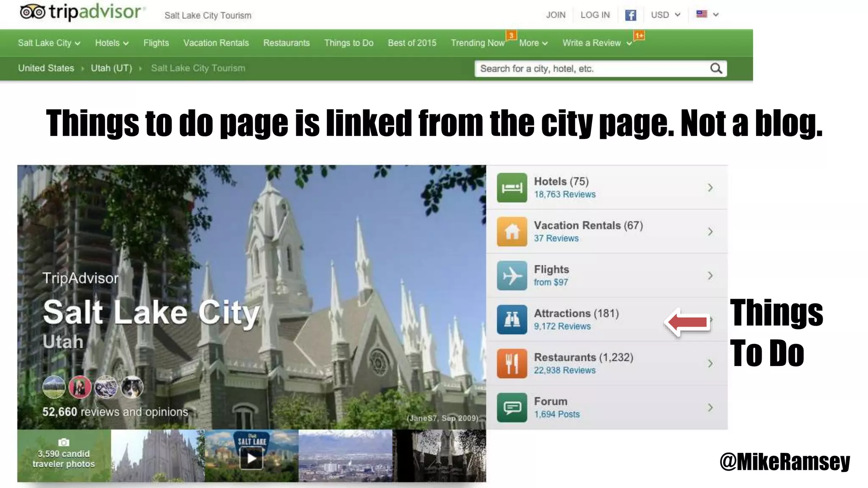Image resolution: width=868 pixels, height=488 pixels.
Task: Click the second reviewer avatar in pink
Action: [80, 387]
